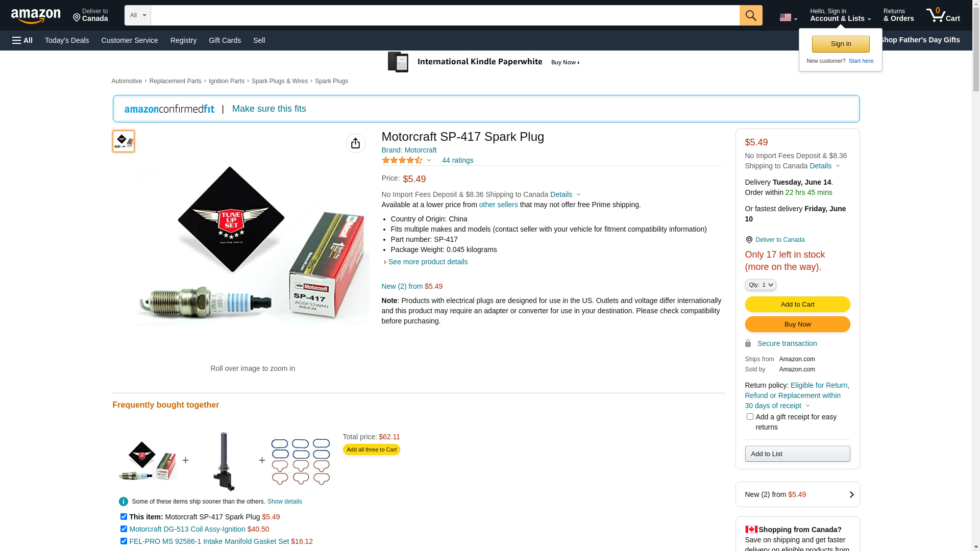
Task: Go to Customer Service page
Action: pyautogui.click(x=130, y=40)
